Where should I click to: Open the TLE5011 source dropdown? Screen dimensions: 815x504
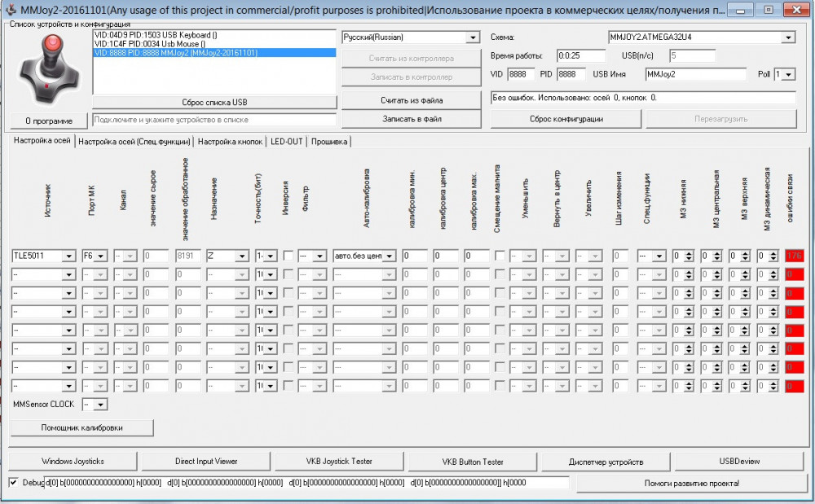tap(69, 256)
